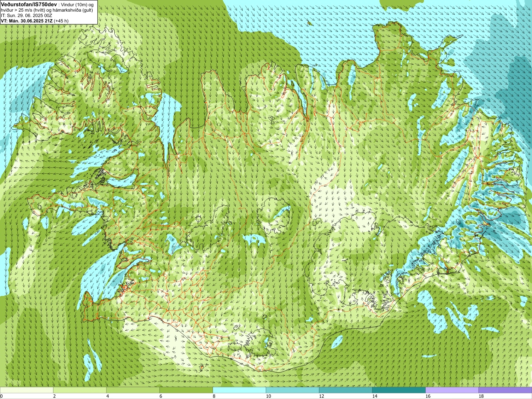Choose the teal 12–14 m/s legend swatch

point(346,391)
